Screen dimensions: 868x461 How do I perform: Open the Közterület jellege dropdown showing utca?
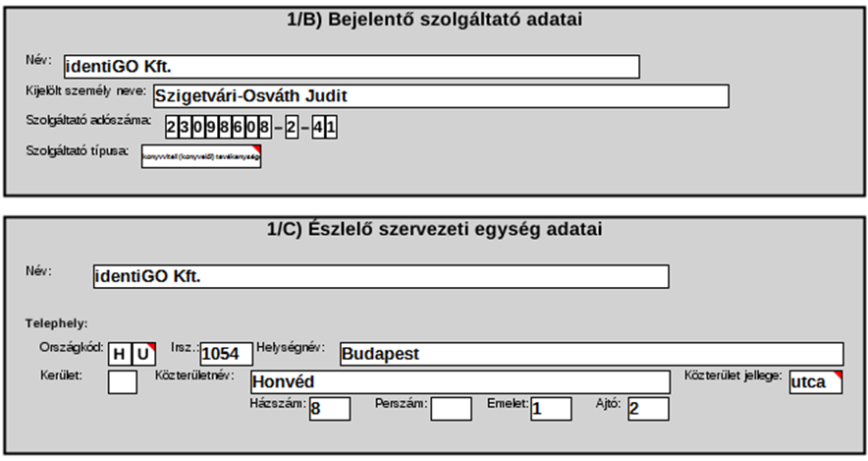pos(815,382)
